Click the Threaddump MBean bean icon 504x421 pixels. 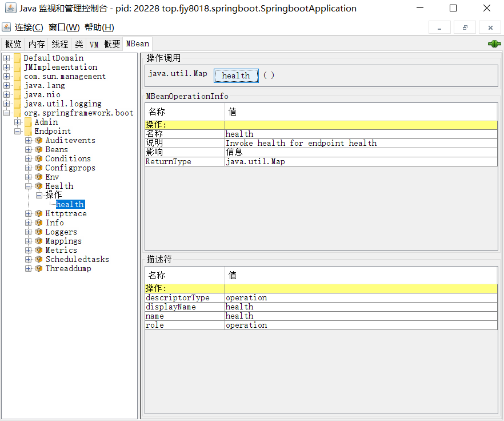click(39, 268)
